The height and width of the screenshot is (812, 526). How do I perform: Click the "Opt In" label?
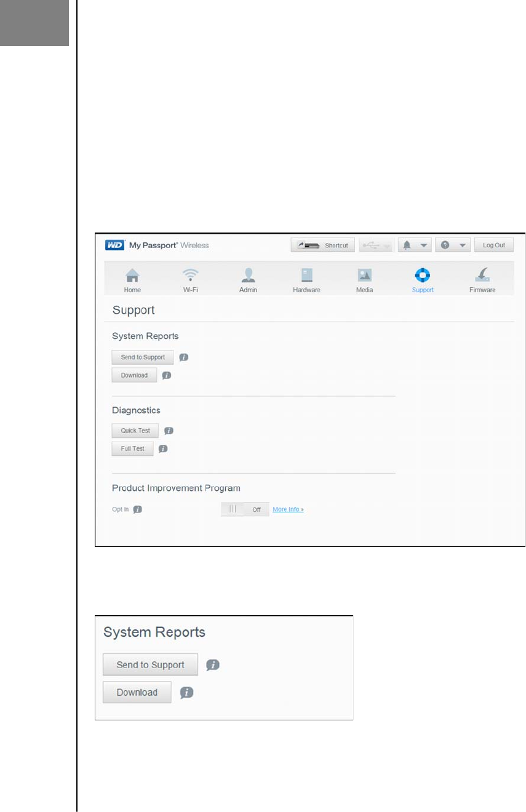pos(121,509)
